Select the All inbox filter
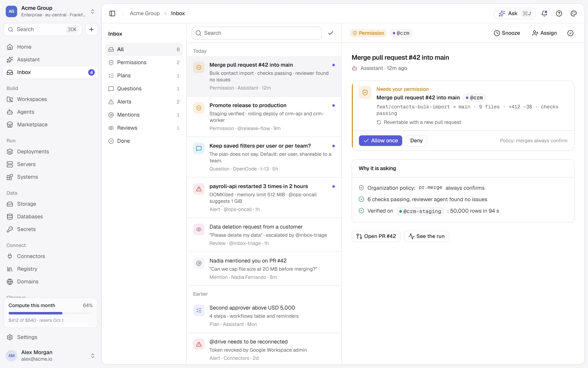This screenshot has height=368, width=588. click(144, 49)
